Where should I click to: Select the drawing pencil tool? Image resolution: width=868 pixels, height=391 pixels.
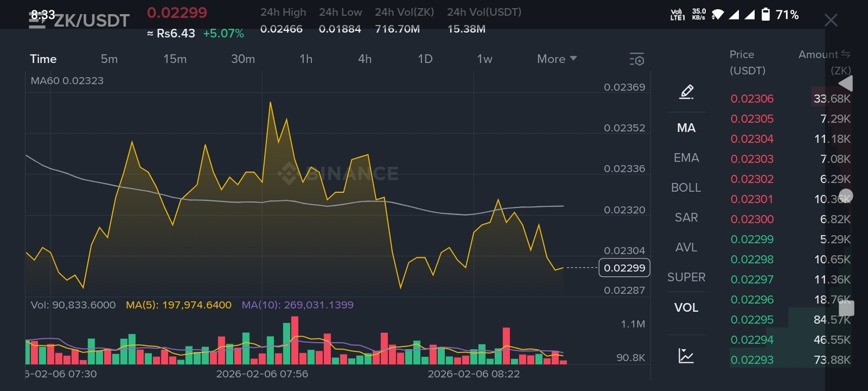686,92
